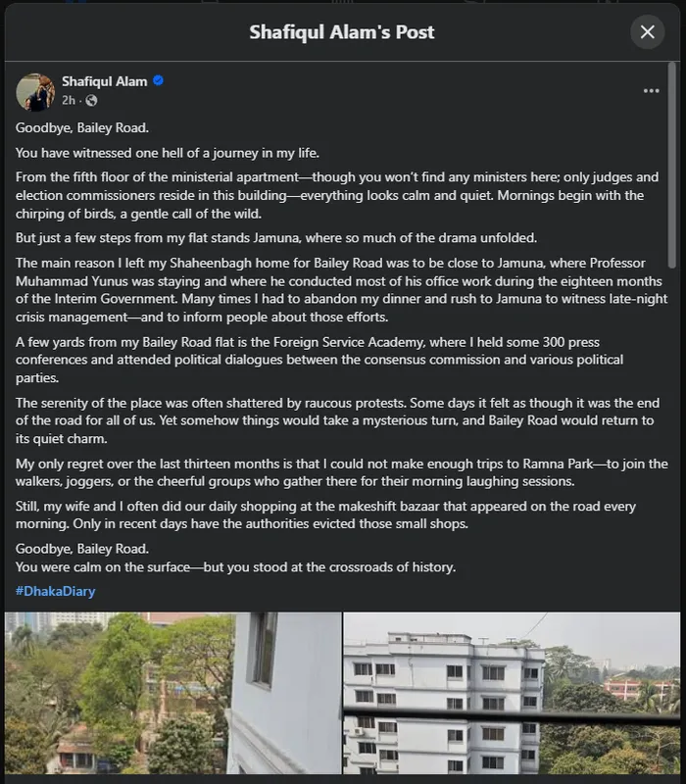Screen dimensions: 686x784
Task: Click the paragraph mentioning Ramna Park
Action: tap(333, 469)
